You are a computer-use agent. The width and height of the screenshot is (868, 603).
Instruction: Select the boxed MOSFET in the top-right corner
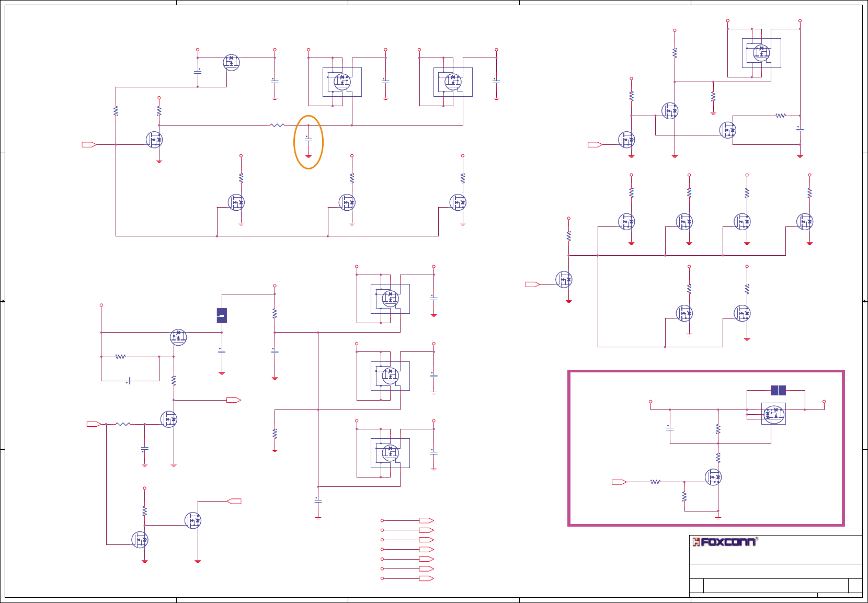point(761,53)
